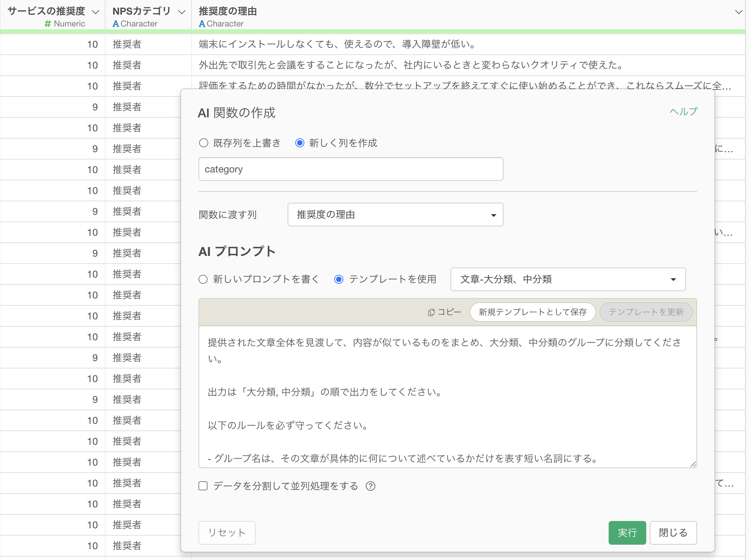This screenshot has width=750, height=560.
Task: Select the 既存列を上書き radio option
Action: click(x=203, y=143)
